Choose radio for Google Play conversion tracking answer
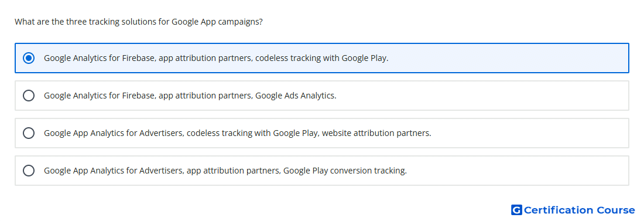644x221 pixels. 29,171
